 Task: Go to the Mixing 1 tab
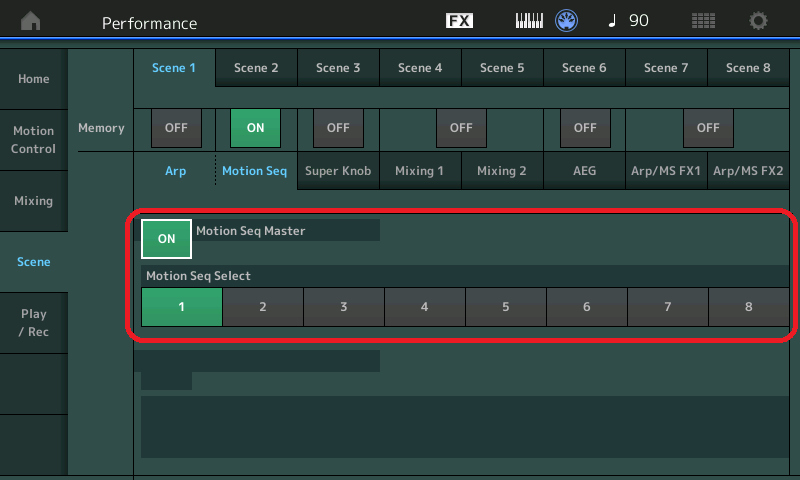coord(420,171)
